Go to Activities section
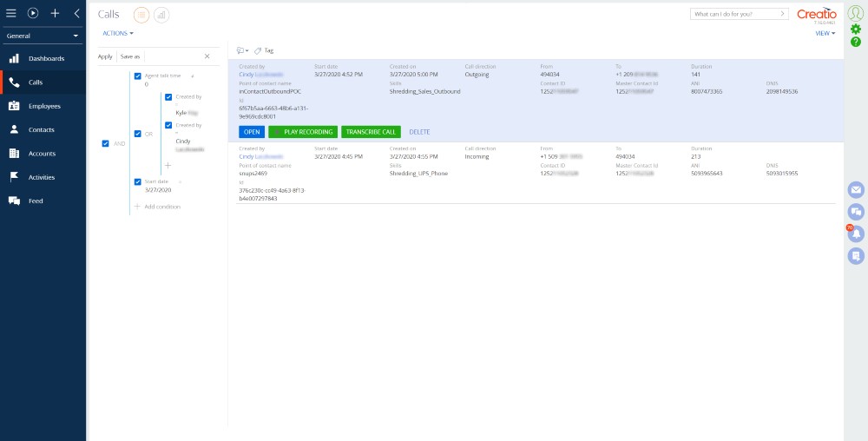 click(43, 178)
